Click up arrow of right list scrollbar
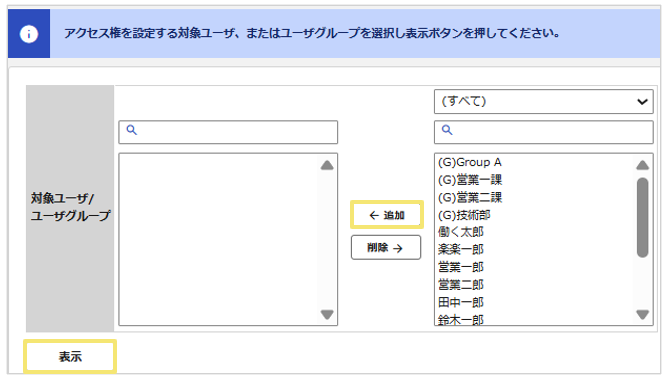669x376 pixels. coord(643,165)
